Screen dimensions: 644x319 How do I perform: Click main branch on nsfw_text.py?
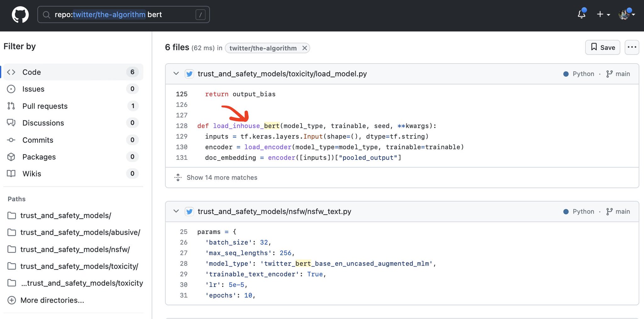(x=618, y=212)
